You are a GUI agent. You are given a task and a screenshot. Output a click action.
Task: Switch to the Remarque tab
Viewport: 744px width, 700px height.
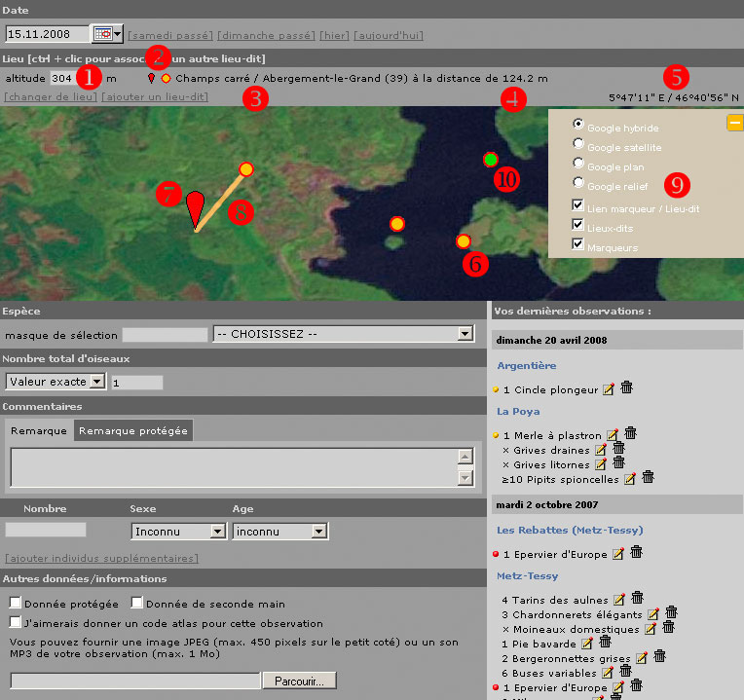click(x=39, y=430)
